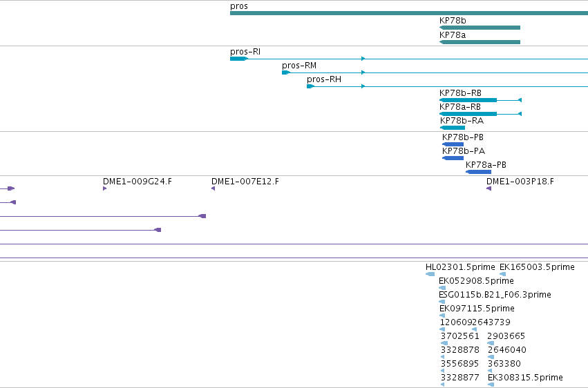This screenshot has height=388, width=588.
Task: Select the HL02301.5prime EST label
Action: [x=460, y=267]
